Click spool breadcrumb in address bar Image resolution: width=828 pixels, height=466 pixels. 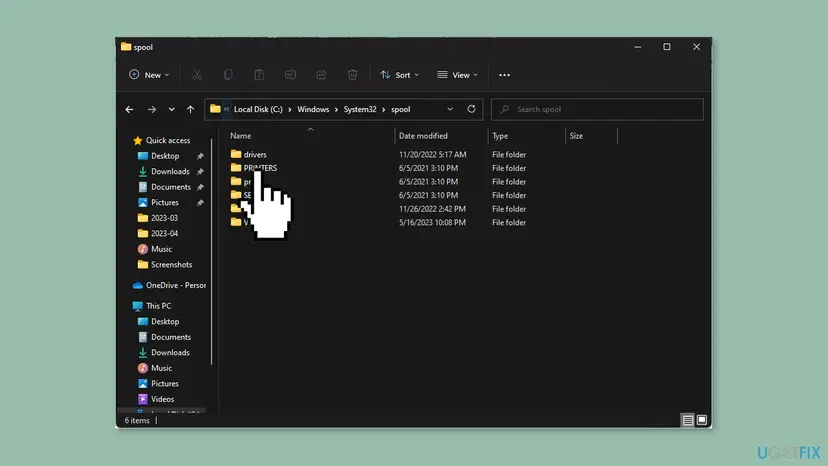pyautogui.click(x=401, y=109)
